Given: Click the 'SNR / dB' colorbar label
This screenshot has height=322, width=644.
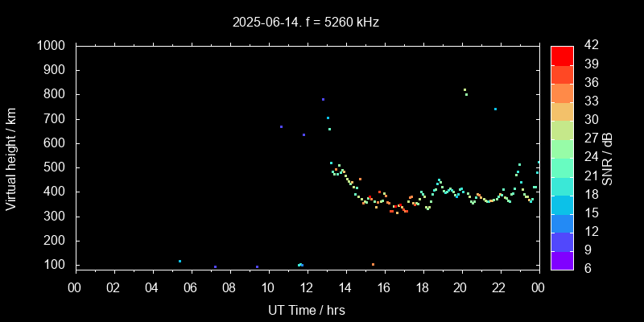Looking at the screenshot, I should click(x=608, y=158).
